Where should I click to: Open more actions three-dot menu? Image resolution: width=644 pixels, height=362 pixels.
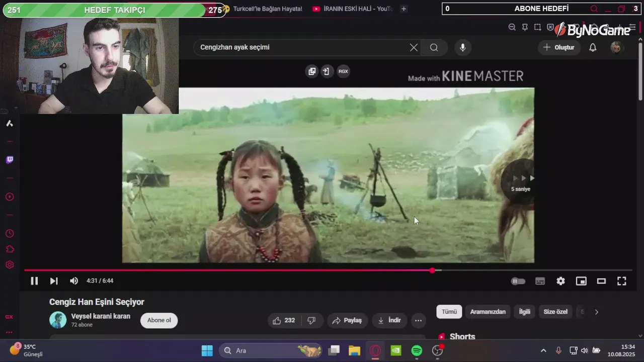tap(418, 320)
